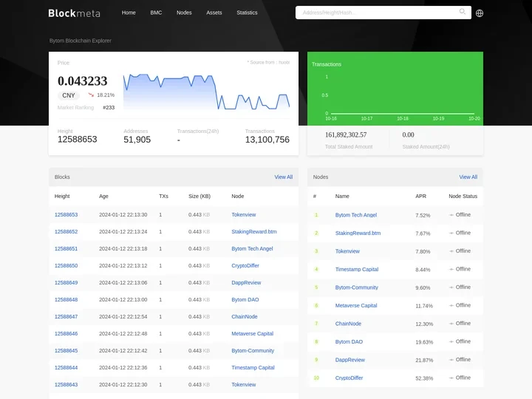Click View All in the Blocks panel

coord(283,177)
